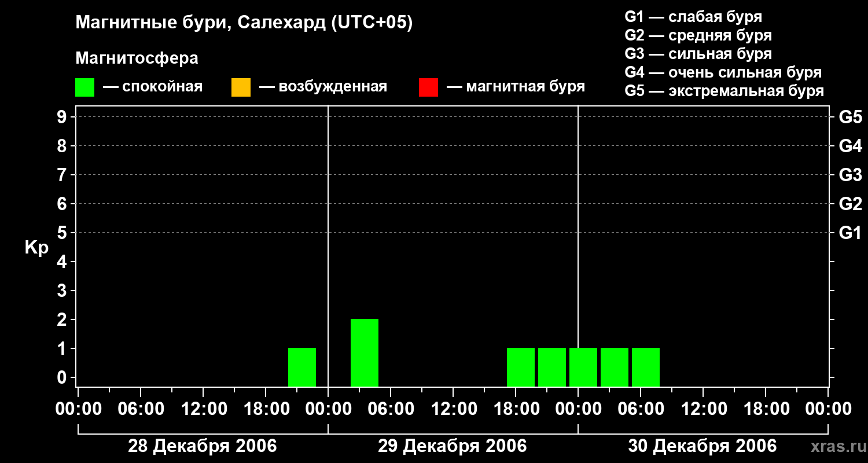
Task: Click the "— возбужденная" legend label
Action: (x=323, y=87)
